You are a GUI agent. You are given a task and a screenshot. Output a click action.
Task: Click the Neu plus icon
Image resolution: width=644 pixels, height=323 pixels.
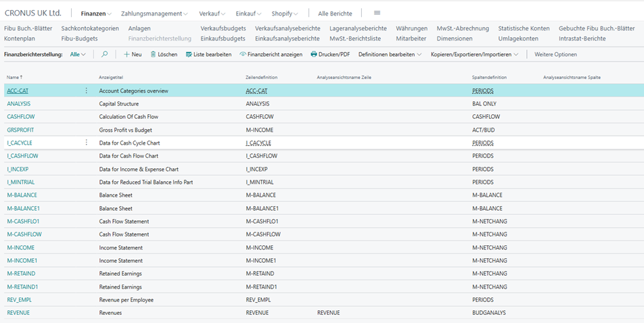[127, 54]
